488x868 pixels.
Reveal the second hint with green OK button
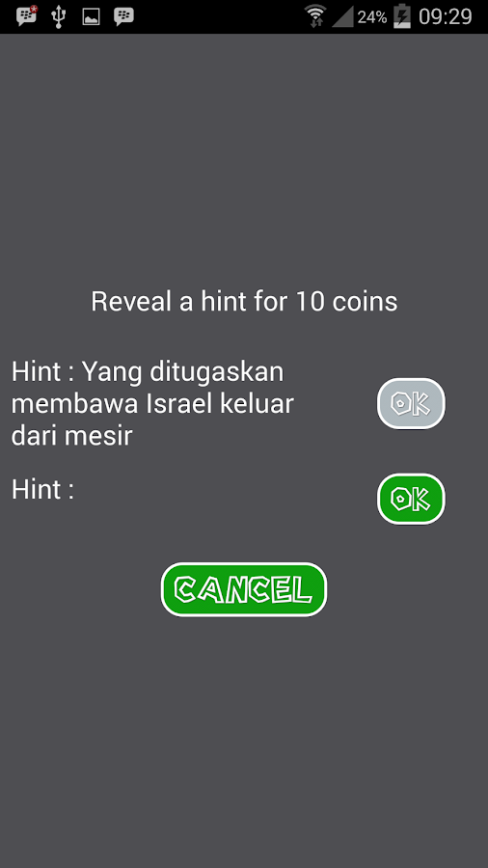pos(411,499)
